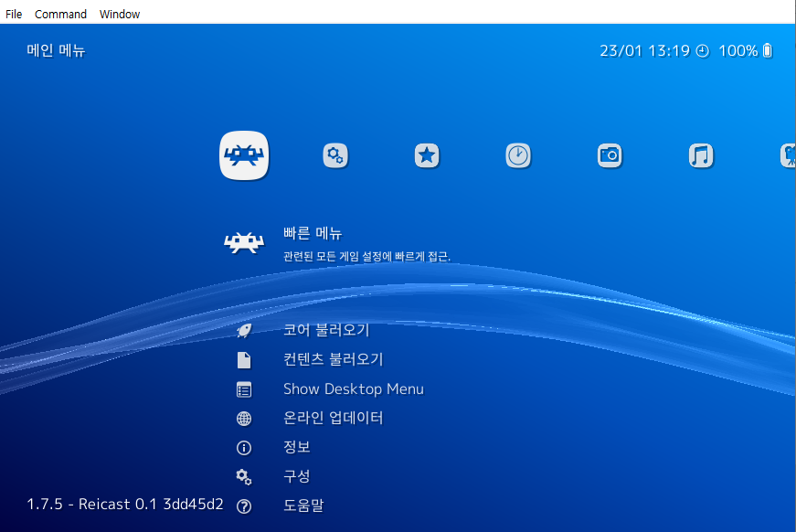This screenshot has height=532, width=796.
Task: Open the 도움말 entry
Action: point(303,505)
